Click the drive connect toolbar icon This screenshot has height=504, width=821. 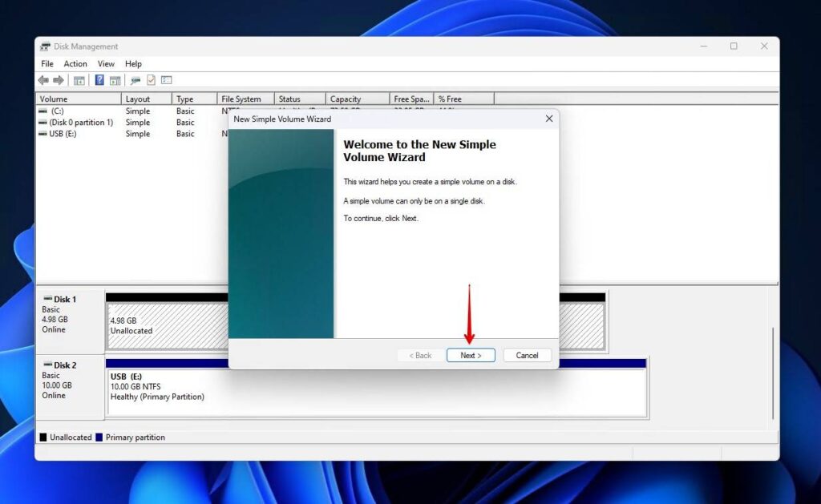point(135,80)
